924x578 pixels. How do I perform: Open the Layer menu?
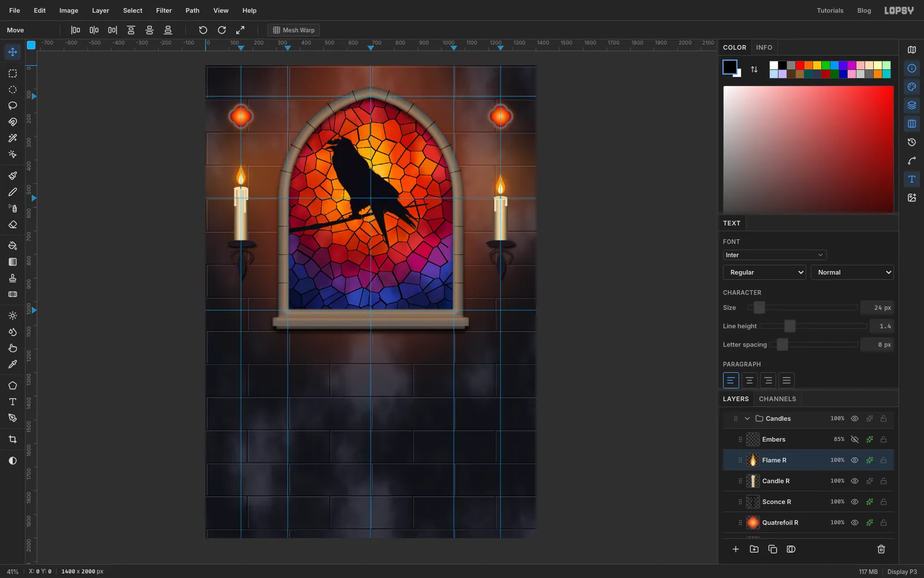[x=100, y=10]
